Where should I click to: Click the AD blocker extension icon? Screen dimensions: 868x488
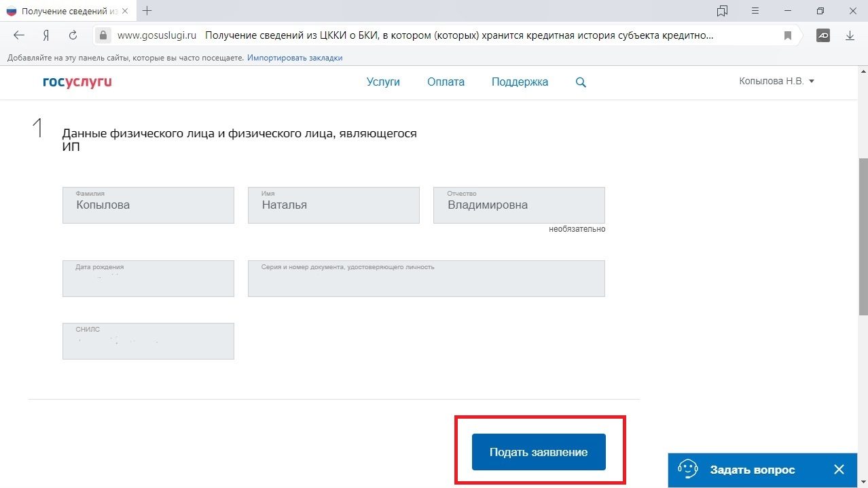click(822, 35)
